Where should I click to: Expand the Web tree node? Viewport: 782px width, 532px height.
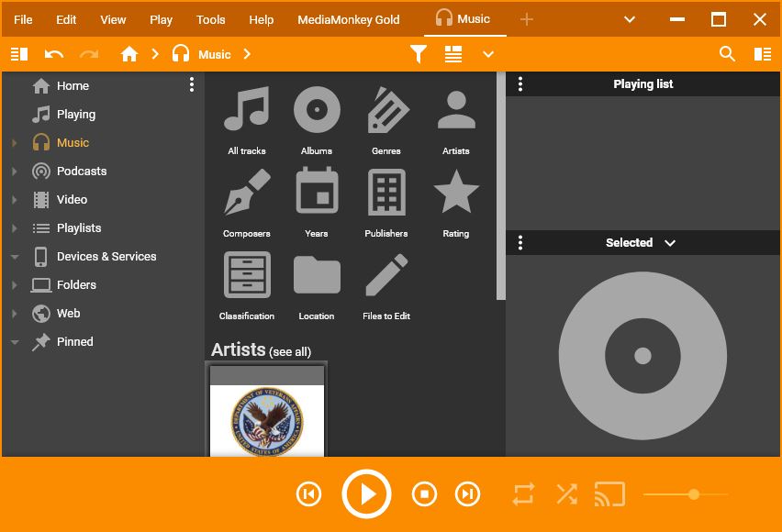[x=15, y=314]
